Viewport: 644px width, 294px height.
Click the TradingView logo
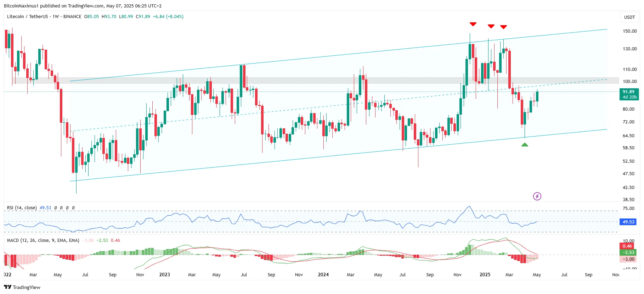click(22, 287)
